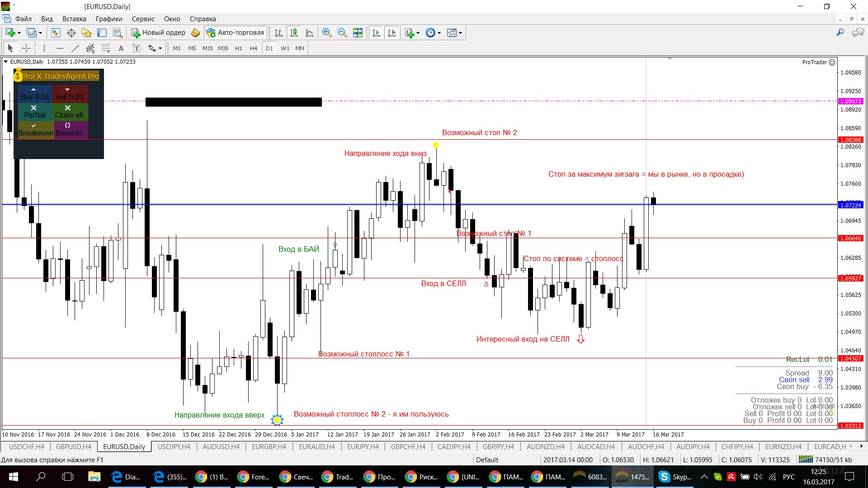
Task: Select the Horizontal Line tool
Action: point(60,48)
